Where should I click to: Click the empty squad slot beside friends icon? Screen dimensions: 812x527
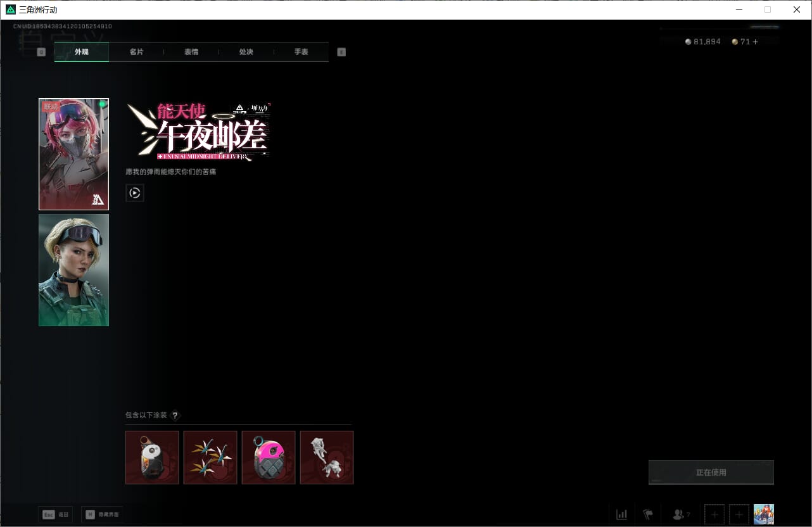coord(714,514)
